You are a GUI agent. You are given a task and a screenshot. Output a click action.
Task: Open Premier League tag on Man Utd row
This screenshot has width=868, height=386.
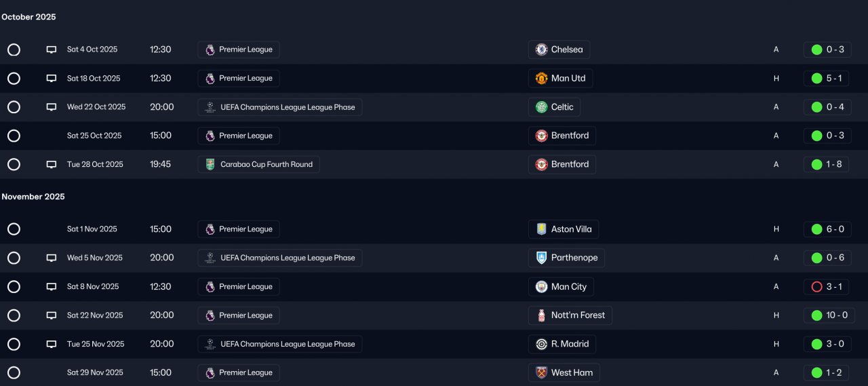click(239, 78)
